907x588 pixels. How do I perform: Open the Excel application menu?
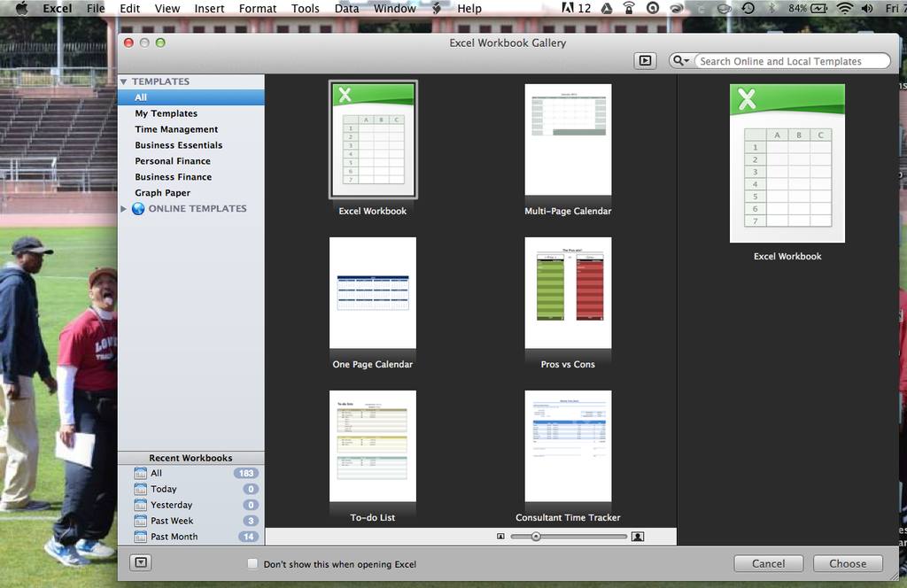point(57,8)
